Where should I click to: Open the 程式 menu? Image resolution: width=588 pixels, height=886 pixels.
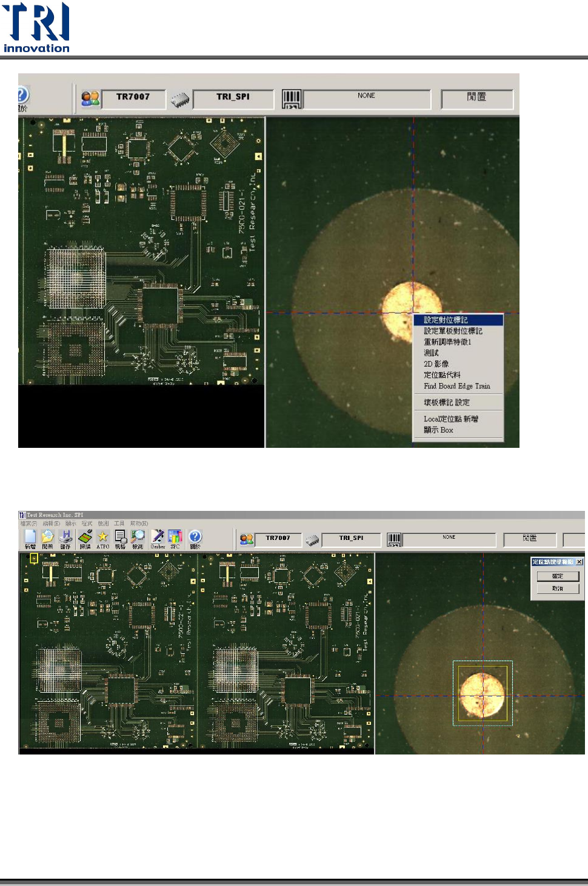pos(87,524)
